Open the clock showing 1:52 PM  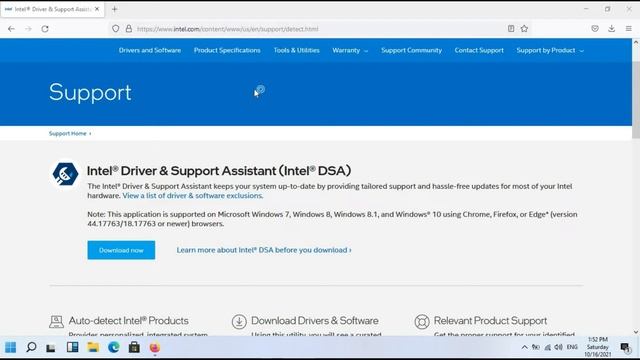point(598,347)
